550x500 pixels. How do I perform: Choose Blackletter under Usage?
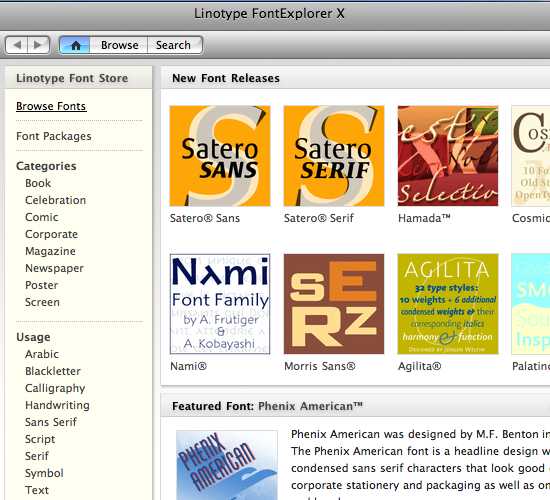(53, 371)
